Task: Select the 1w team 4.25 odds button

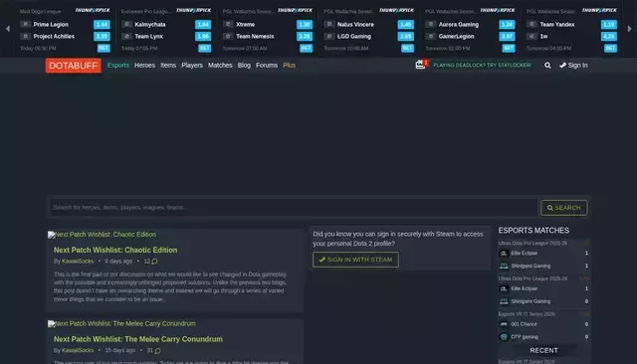Action: 608,36
